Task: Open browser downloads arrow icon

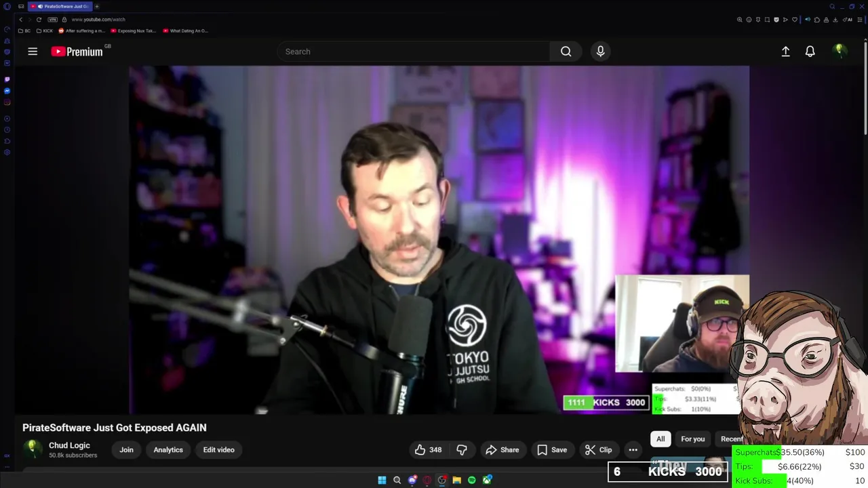Action: [835, 20]
